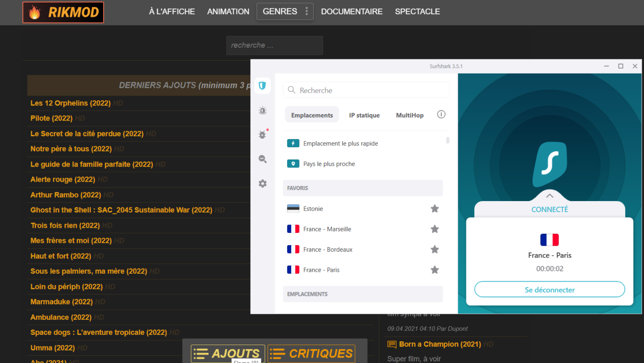This screenshot has height=363, width=644.
Task: Open the Loin du périph (2022) link
Action: (x=67, y=286)
